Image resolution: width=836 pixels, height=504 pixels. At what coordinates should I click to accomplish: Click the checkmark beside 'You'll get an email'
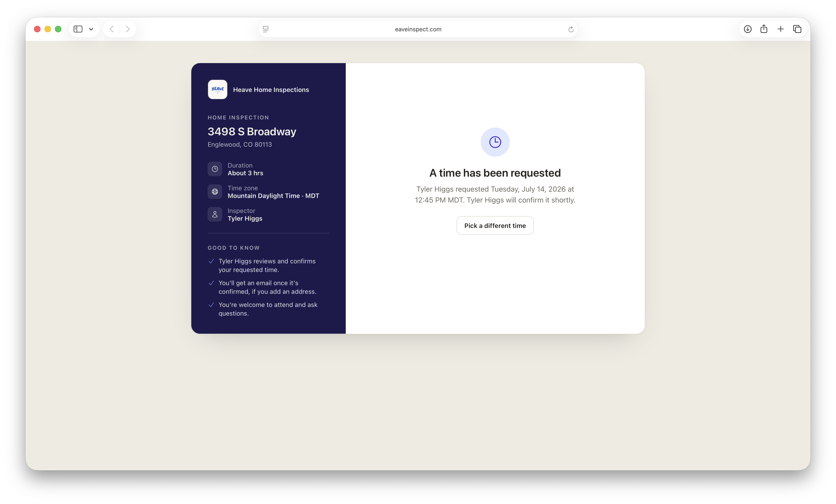[211, 283]
